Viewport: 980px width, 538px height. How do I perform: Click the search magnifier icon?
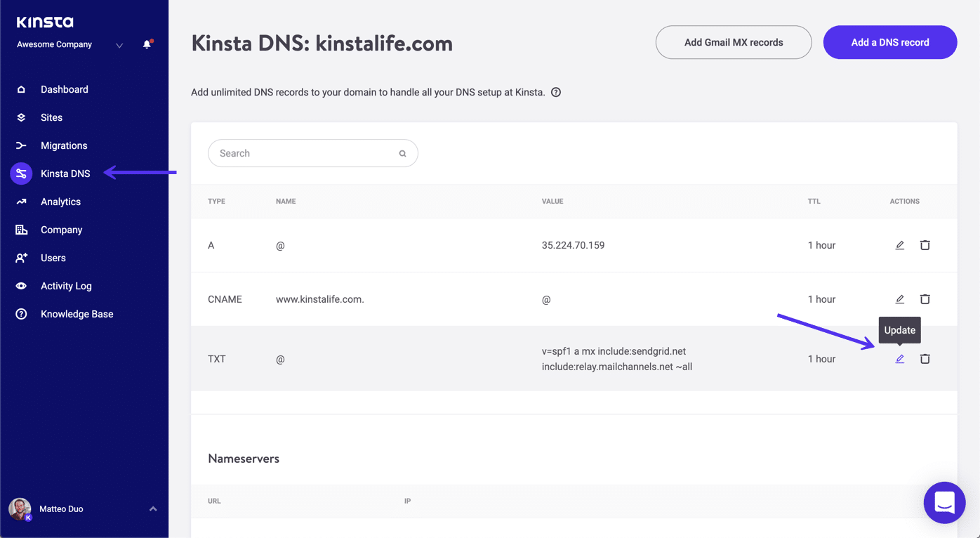[x=402, y=153]
